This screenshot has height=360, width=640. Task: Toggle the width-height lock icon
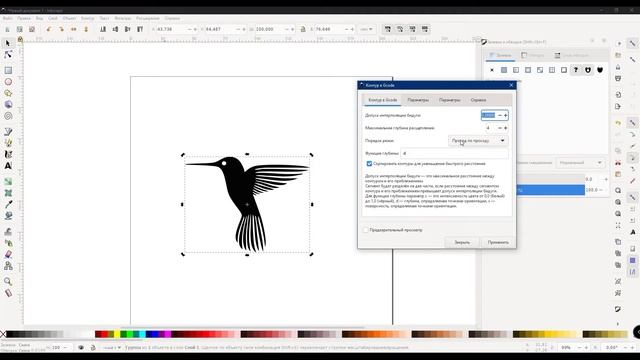[303, 29]
